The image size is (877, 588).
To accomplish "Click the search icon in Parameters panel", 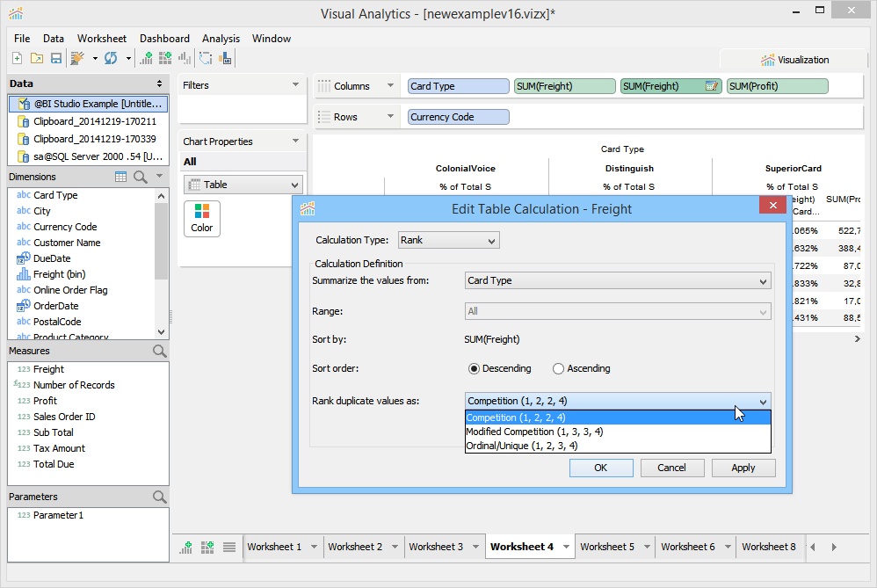I will coord(159,497).
